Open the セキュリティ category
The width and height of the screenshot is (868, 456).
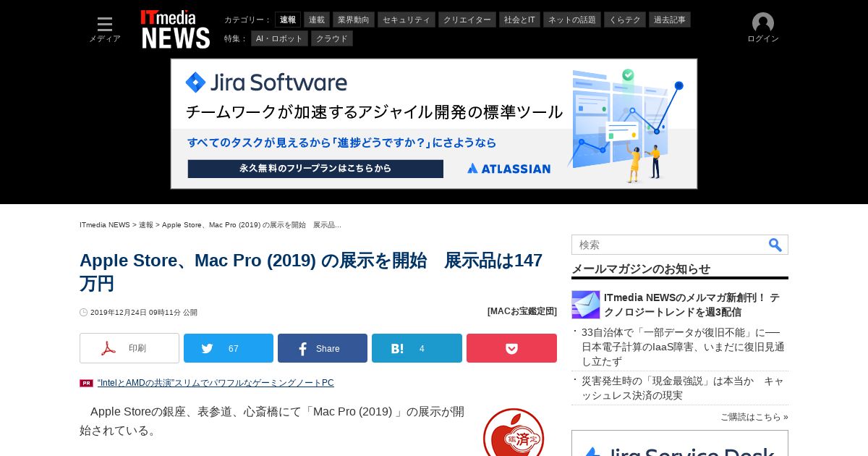coord(407,20)
